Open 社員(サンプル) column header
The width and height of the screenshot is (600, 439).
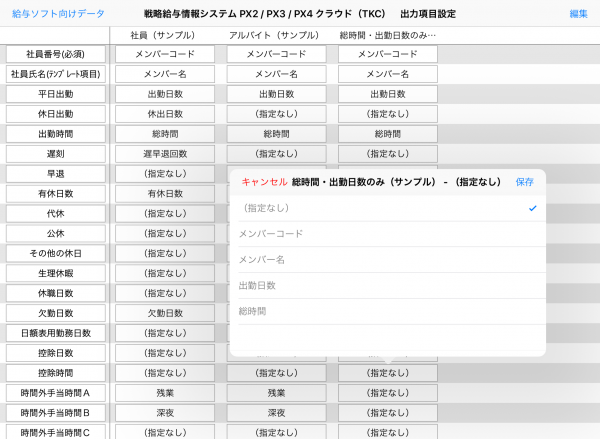[163, 36]
